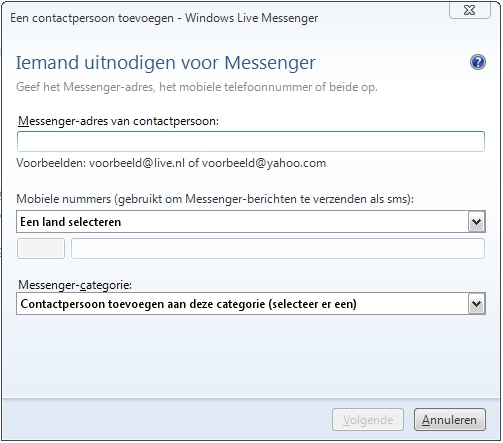Screen dimensions: 503x443
Task: Click the 'Mobiele nummers' label
Action: point(215,199)
